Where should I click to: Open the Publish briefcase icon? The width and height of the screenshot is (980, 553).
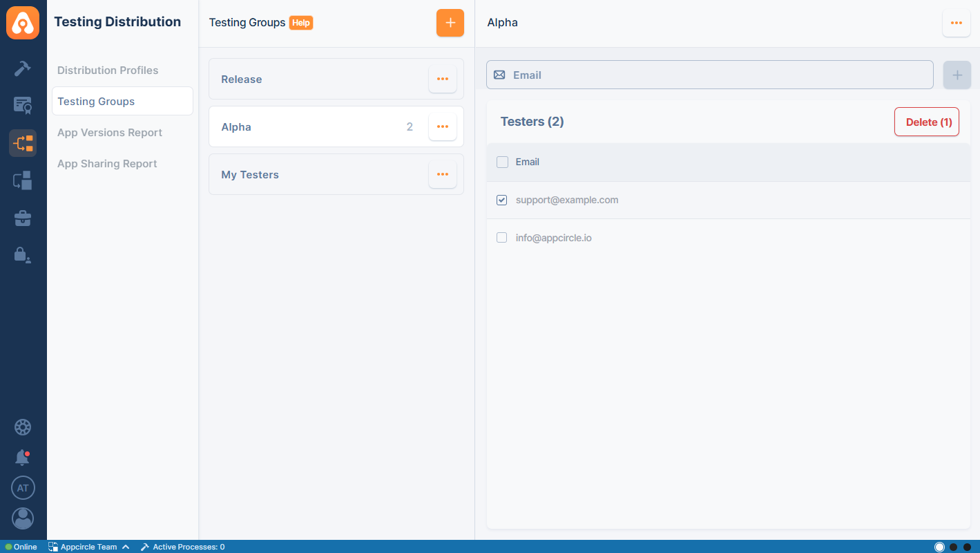point(23,218)
